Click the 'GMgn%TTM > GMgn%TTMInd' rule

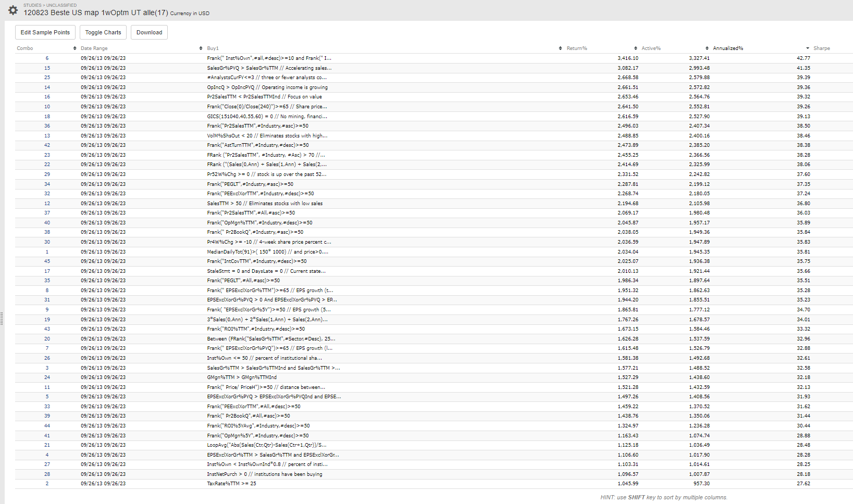tap(242, 377)
